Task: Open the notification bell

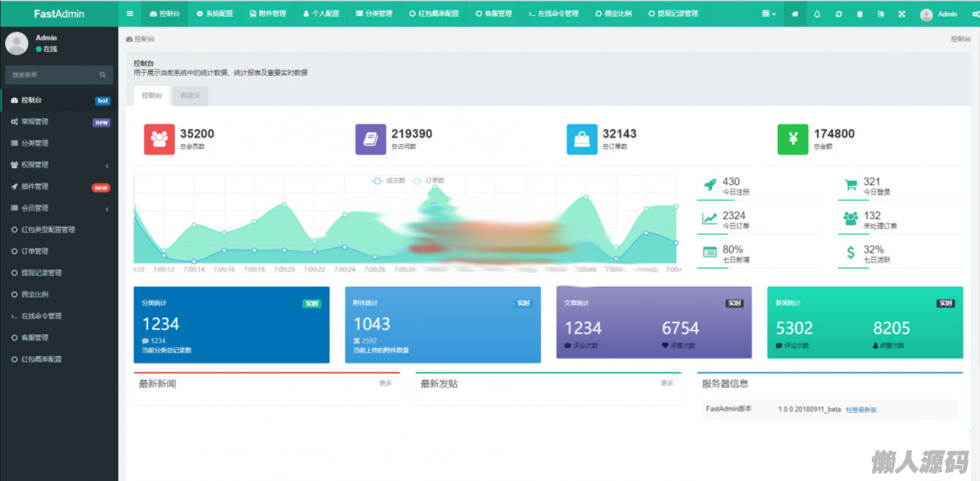Action: point(817,14)
